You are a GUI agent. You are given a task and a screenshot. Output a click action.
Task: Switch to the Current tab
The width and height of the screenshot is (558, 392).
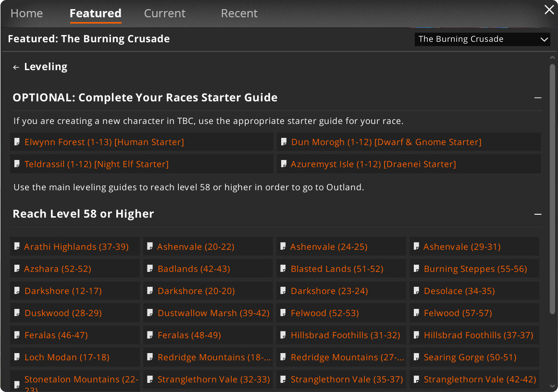pos(164,13)
